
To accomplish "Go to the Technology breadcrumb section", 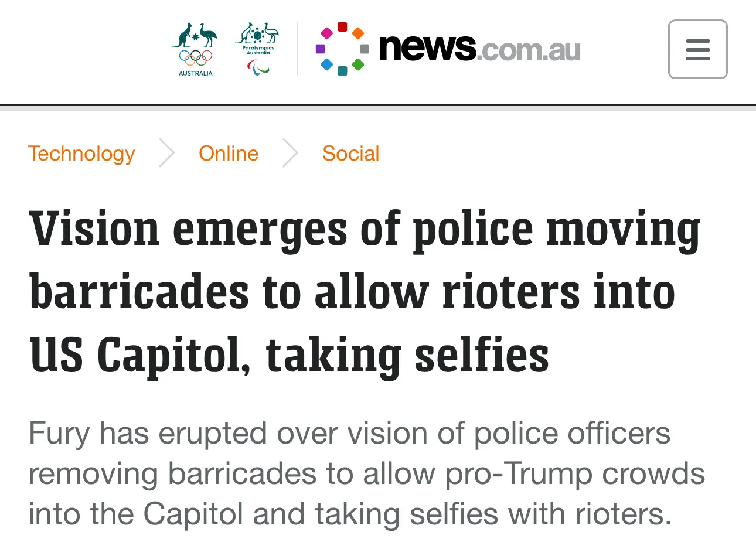I will 81,154.
